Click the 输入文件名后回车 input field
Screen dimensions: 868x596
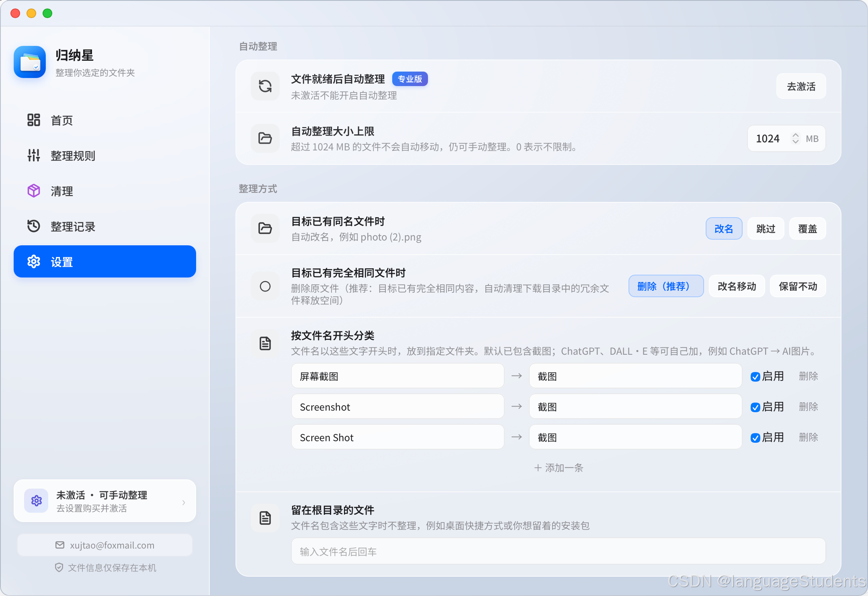coord(558,551)
